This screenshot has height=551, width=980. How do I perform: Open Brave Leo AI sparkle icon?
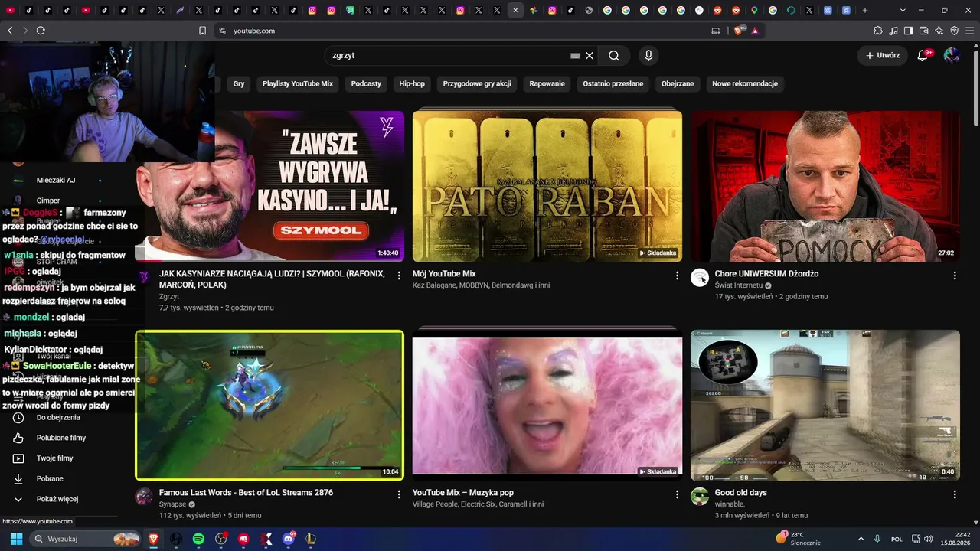(x=939, y=31)
